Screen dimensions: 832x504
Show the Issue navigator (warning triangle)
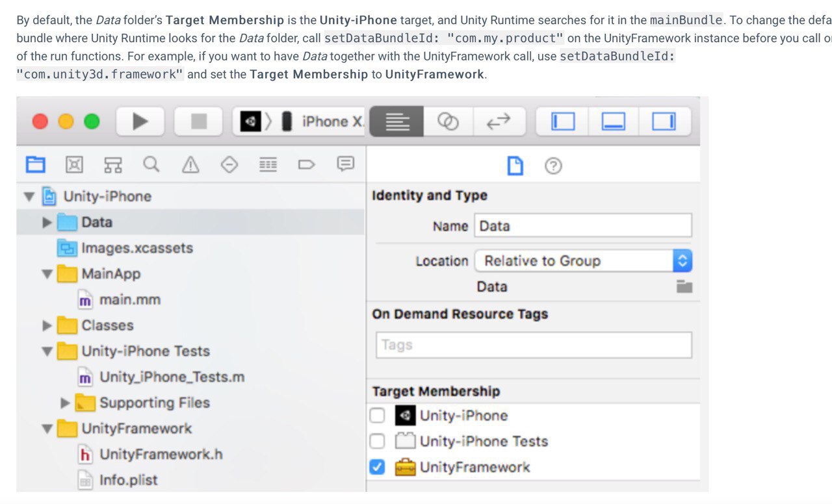pos(190,164)
